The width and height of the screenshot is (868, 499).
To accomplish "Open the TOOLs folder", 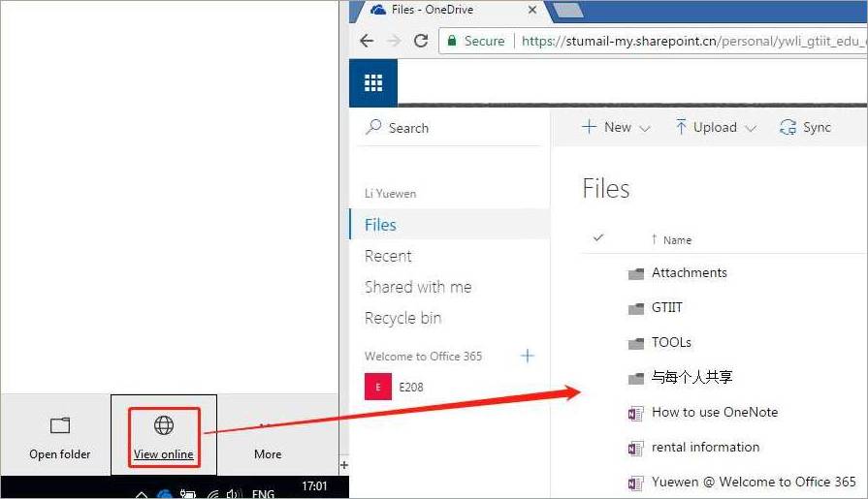I will tap(671, 342).
